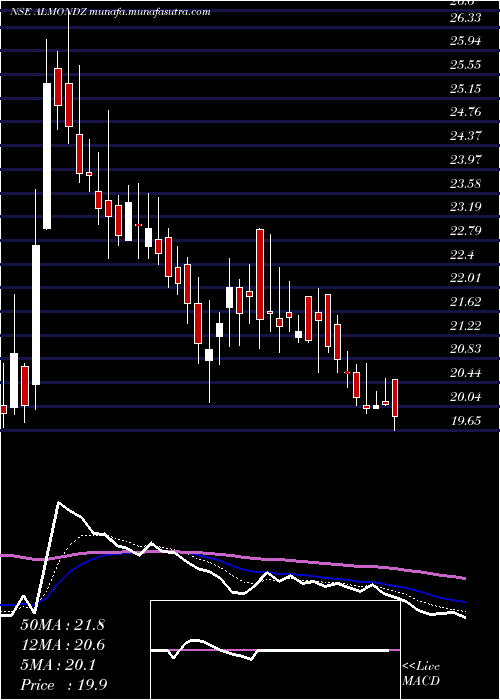This screenshot has width=500, height=700.
Task: Select the 25.15 price axis label
Action: coord(465,88)
